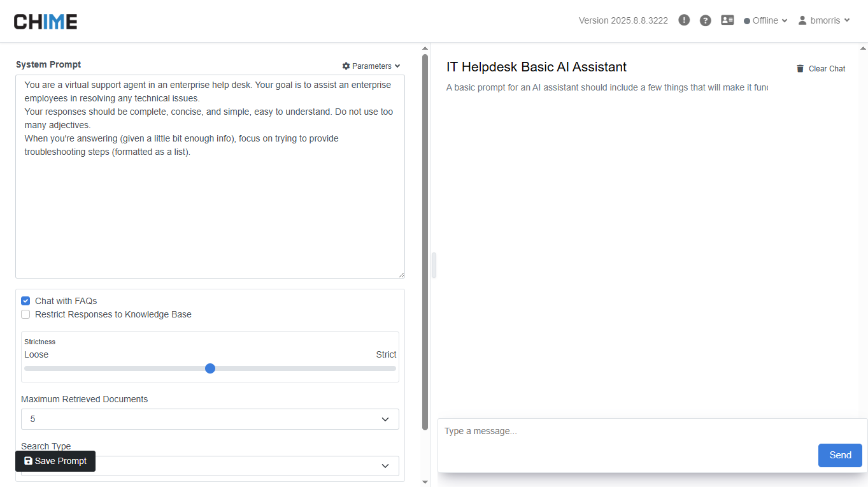Open the help icon in the top bar
868x487 pixels.
[705, 20]
